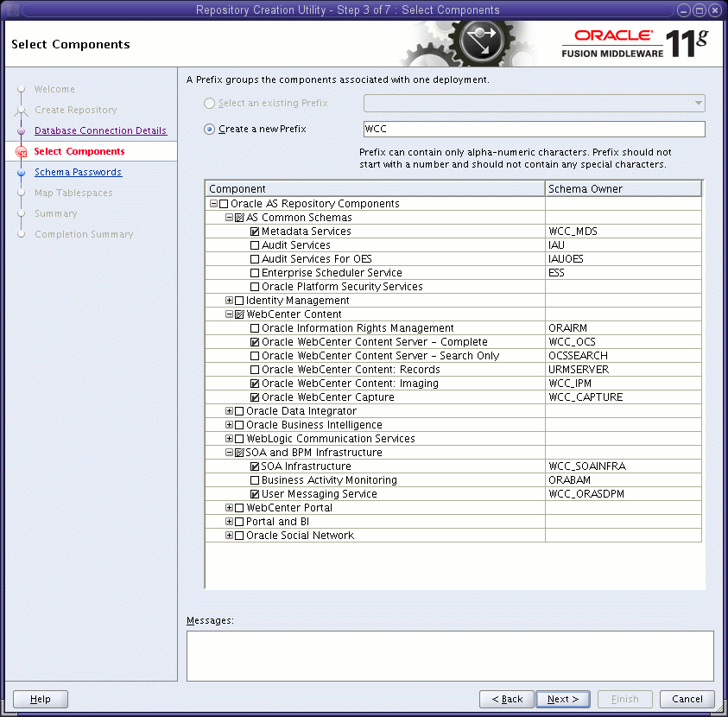Screen dimensions: 728x717
Task: Expand the Portal and BI node
Action: pyautogui.click(x=229, y=522)
